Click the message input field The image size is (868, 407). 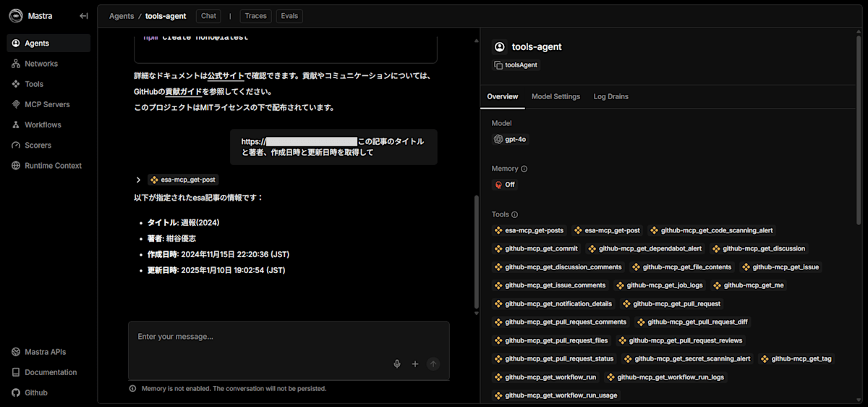(x=289, y=337)
